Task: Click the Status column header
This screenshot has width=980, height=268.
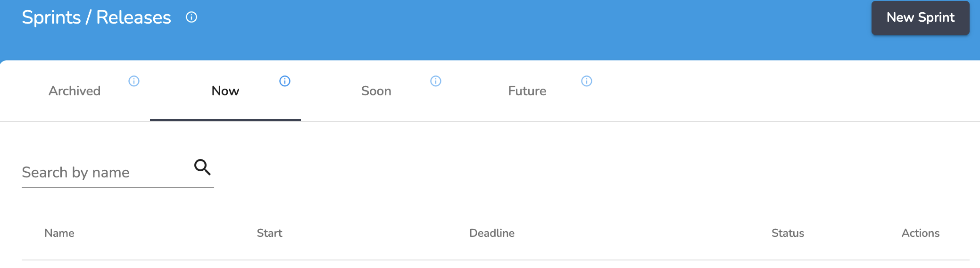Action: (x=788, y=233)
